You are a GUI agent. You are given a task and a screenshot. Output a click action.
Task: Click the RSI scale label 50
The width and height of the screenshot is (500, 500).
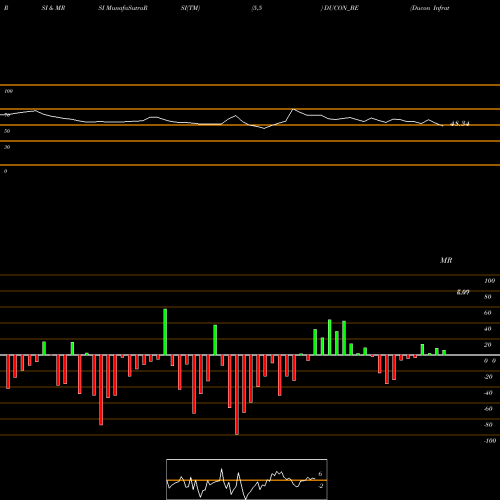[7, 131]
